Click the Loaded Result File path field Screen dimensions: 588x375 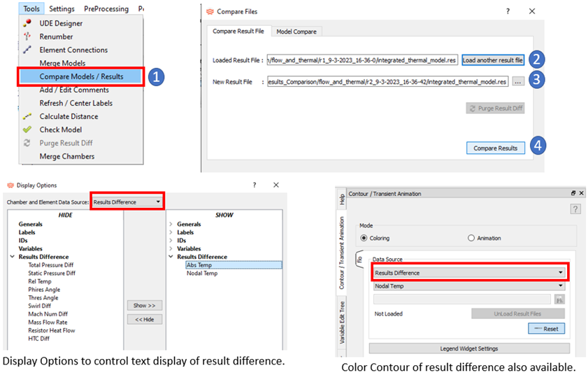(x=362, y=60)
